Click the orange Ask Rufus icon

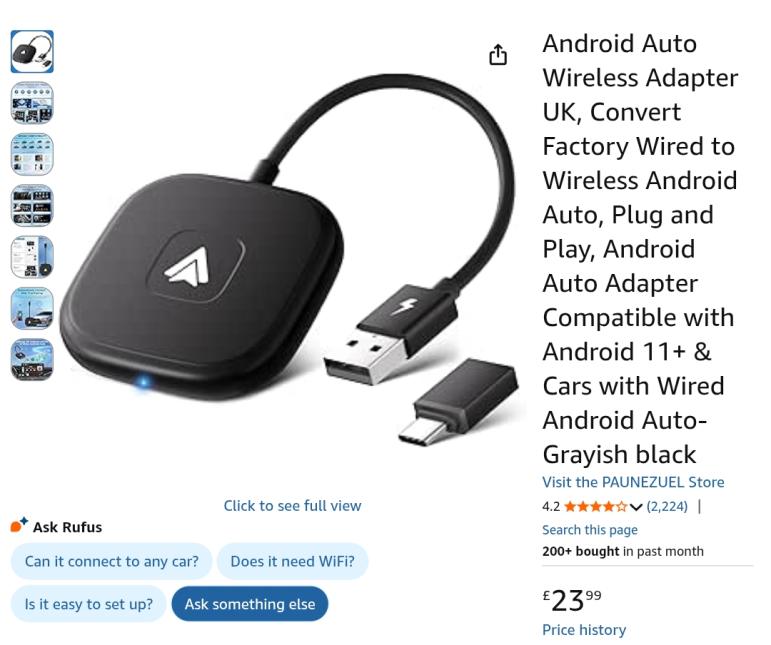(19, 525)
